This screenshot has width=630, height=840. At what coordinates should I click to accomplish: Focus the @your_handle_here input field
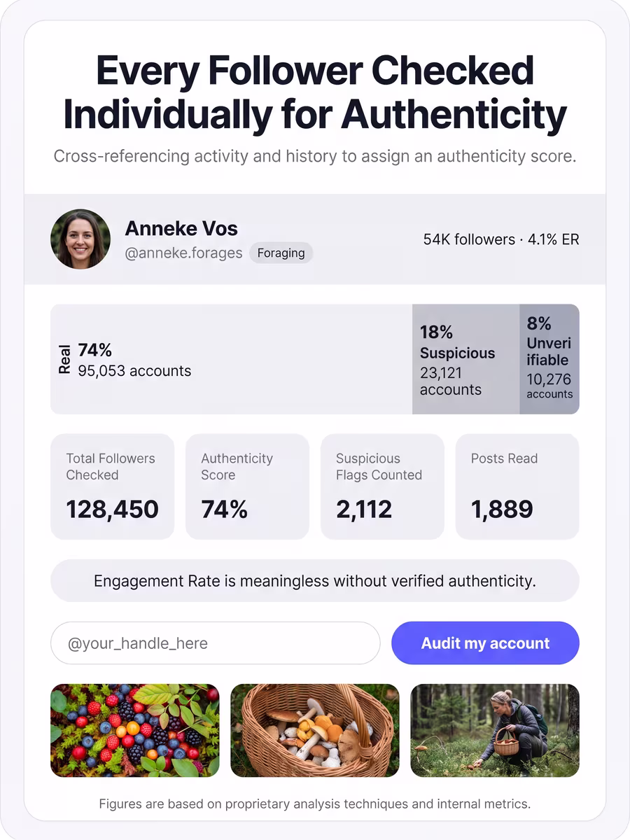[x=216, y=643]
